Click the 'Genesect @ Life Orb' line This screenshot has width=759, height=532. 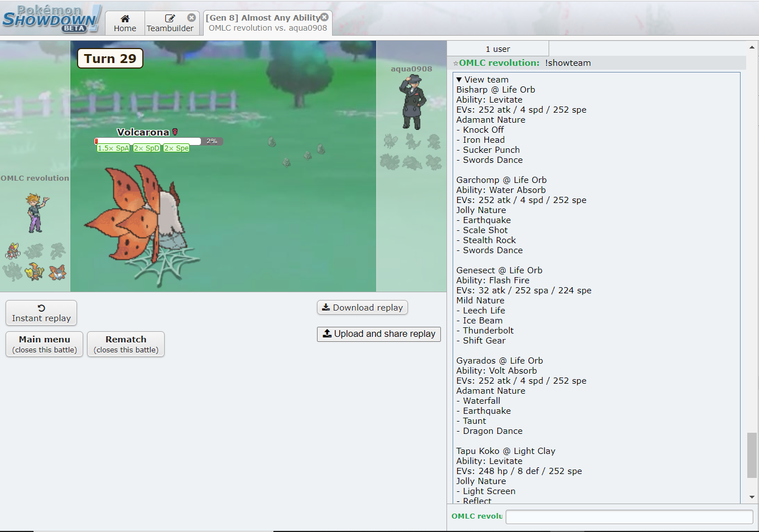[x=499, y=270]
